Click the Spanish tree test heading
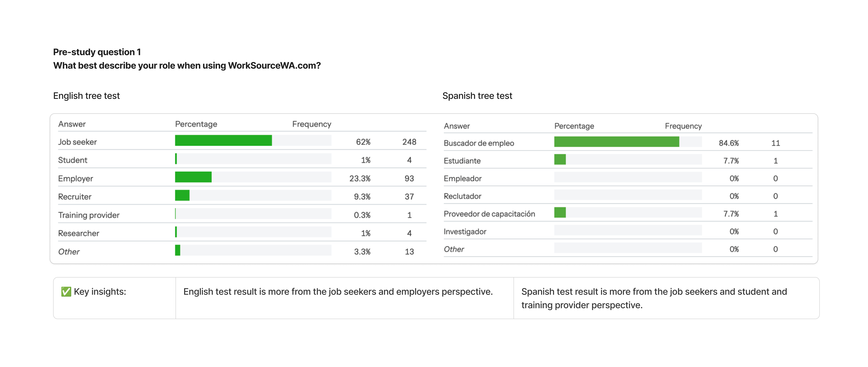The image size is (868, 367). click(477, 96)
